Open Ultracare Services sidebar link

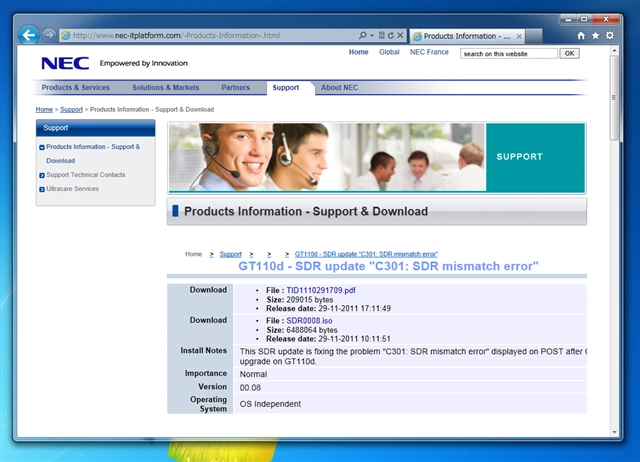(x=72, y=189)
